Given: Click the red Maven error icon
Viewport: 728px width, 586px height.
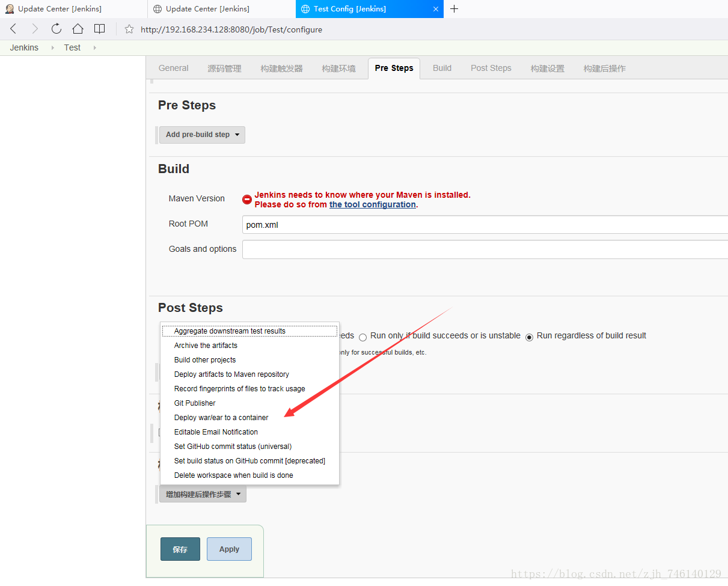Looking at the screenshot, I should click(247, 200).
